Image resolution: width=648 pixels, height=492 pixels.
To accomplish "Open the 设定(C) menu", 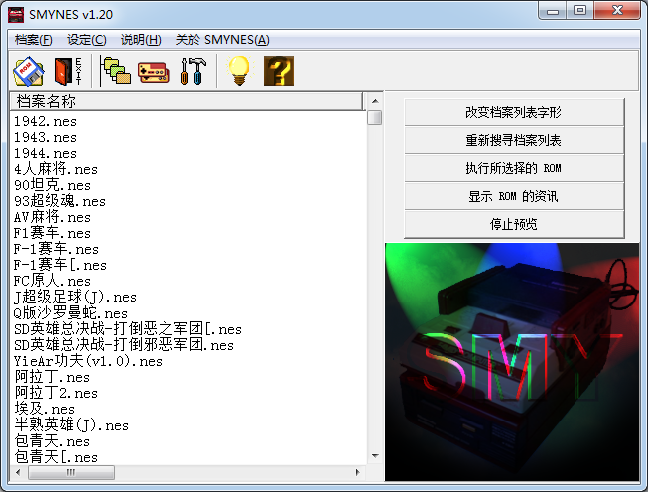I will pos(87,40).
